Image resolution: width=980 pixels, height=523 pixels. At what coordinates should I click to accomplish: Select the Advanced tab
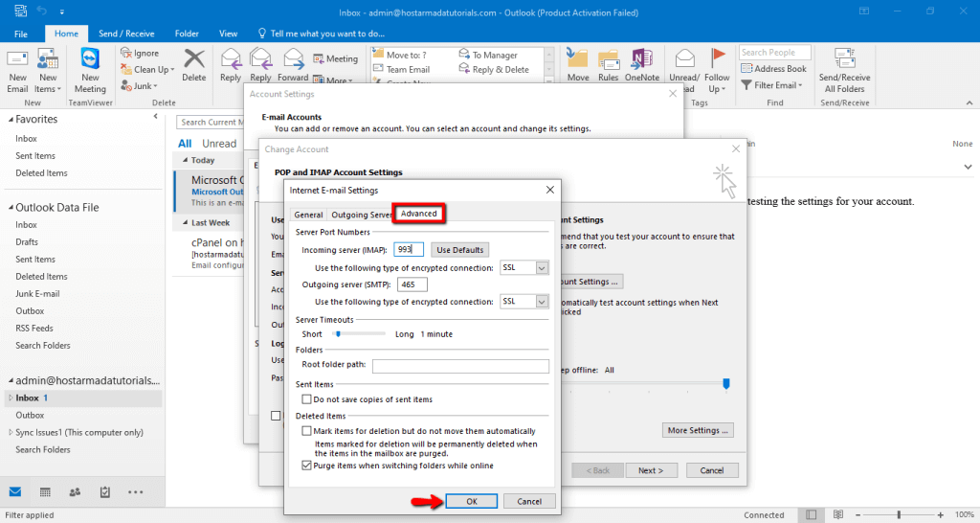coord(419,214)
